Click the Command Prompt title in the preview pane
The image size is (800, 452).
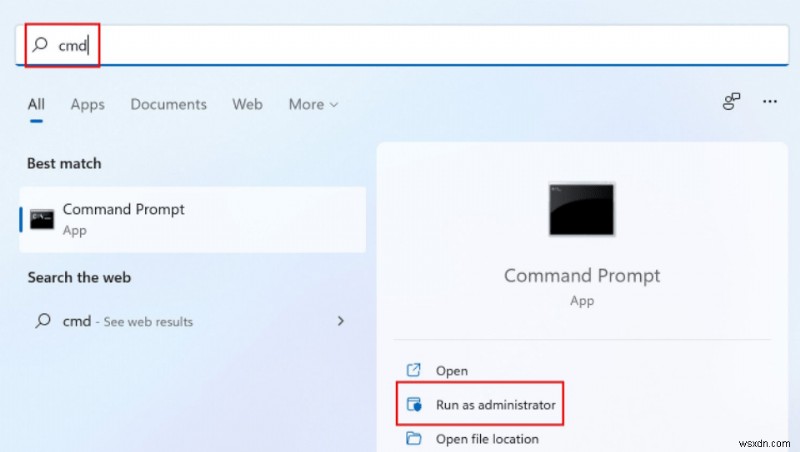point(582,276)
